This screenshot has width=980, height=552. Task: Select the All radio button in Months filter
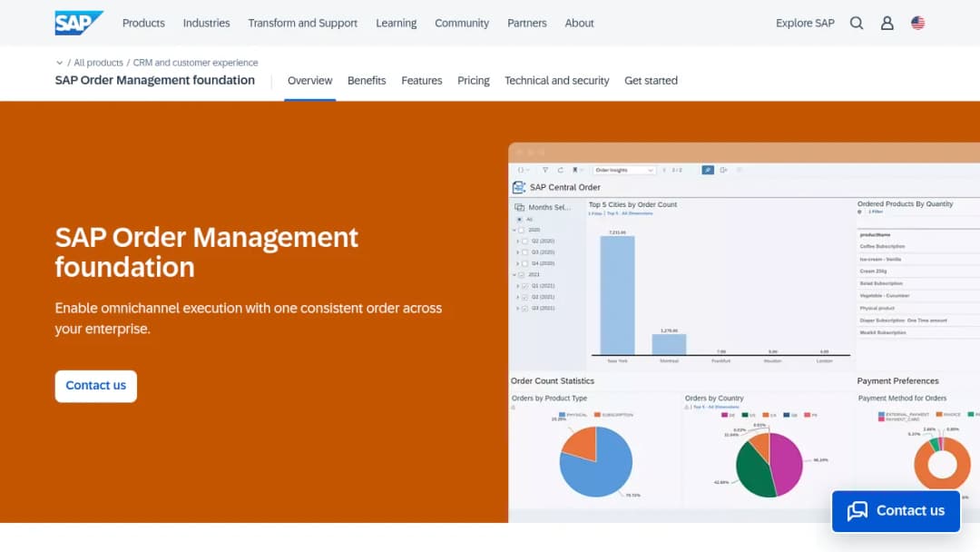click(519, 220)
